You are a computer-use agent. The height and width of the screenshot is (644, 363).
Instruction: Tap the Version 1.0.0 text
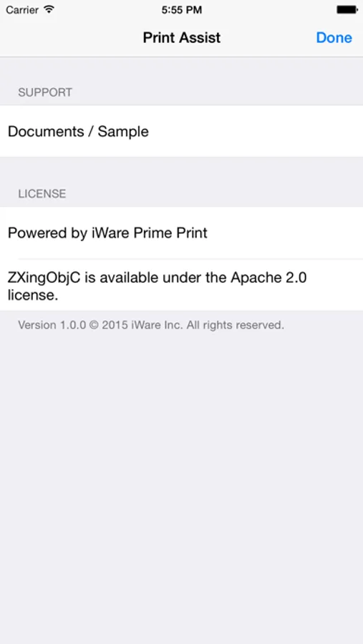point(52,326)
